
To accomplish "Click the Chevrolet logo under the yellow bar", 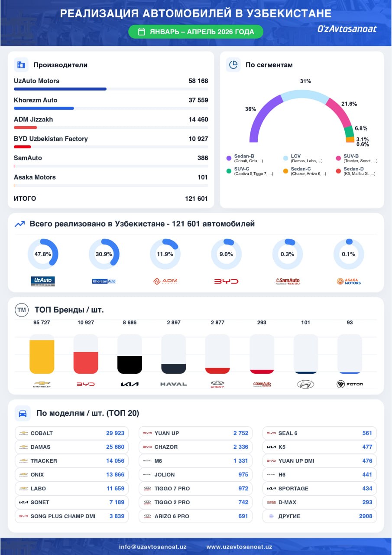I will (42, 384).
